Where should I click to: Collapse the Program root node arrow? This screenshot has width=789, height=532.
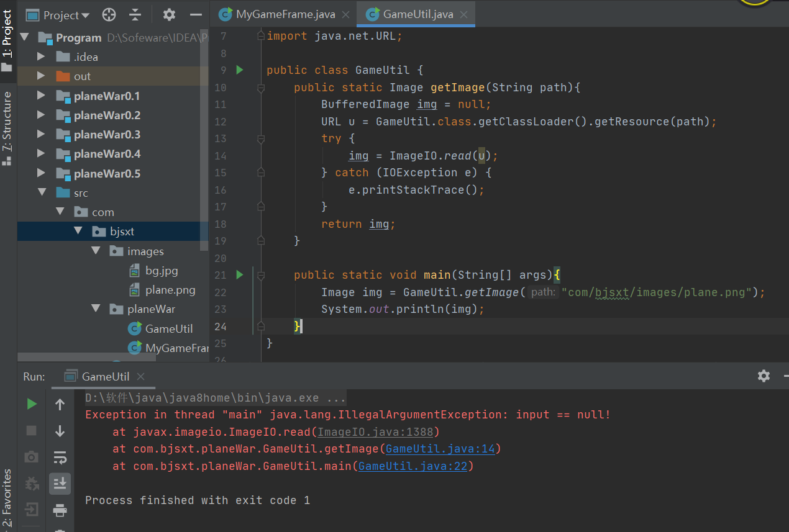click(25, 37)
